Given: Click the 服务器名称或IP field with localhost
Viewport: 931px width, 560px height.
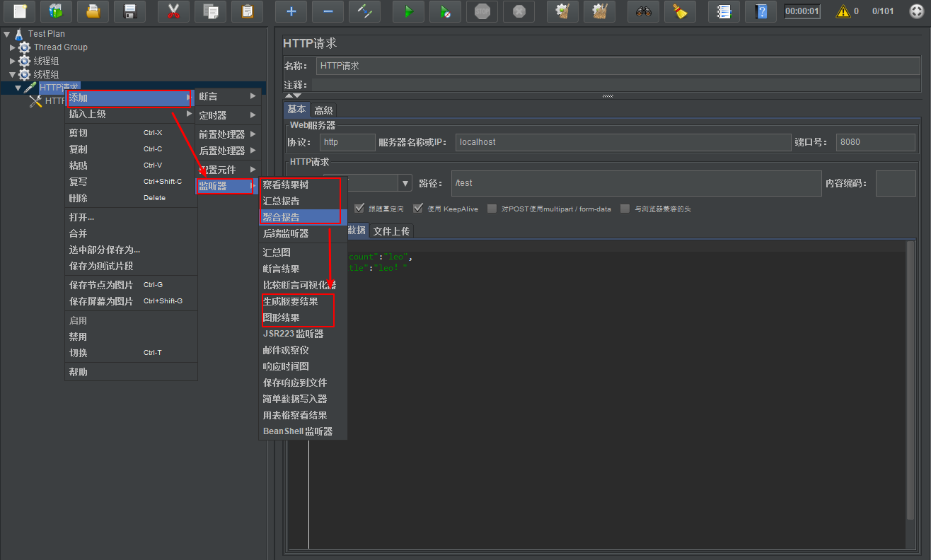Looking at the screenshot, I should point(623,142).
